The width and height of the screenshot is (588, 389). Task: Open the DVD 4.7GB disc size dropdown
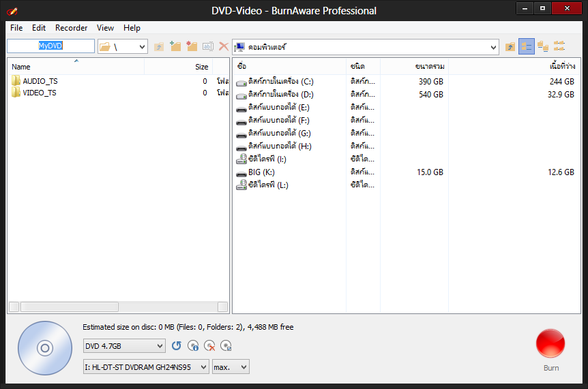(124, 346)
